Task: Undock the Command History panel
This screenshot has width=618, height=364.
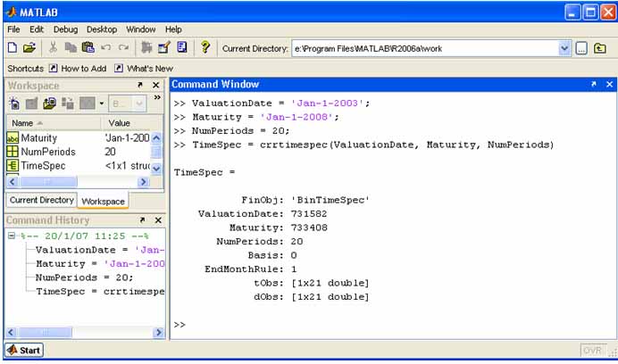Action: (x=142, y=220)
